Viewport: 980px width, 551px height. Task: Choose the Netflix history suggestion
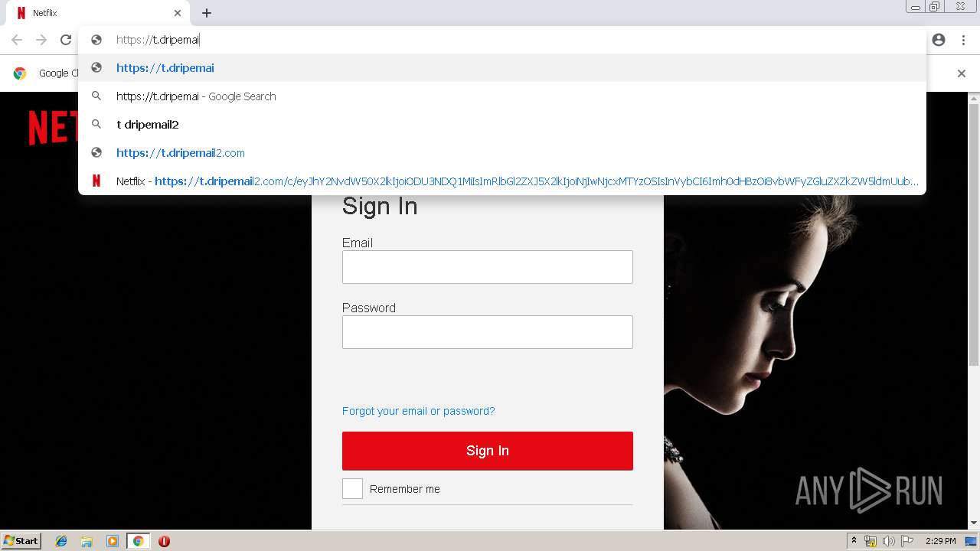[x=502, y=181]
